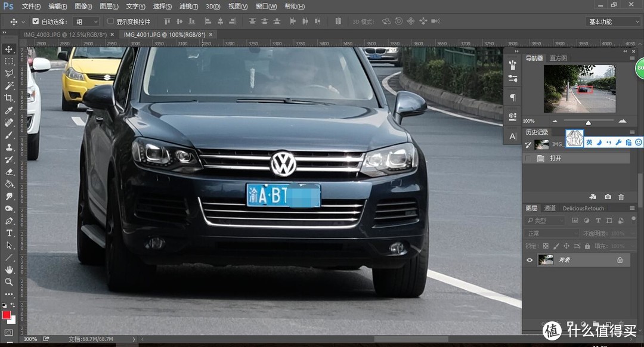Click the camera snapshot icon in History panel
Image resolution: width=644 pixels, height=347 pixels.
coord(608,197)
